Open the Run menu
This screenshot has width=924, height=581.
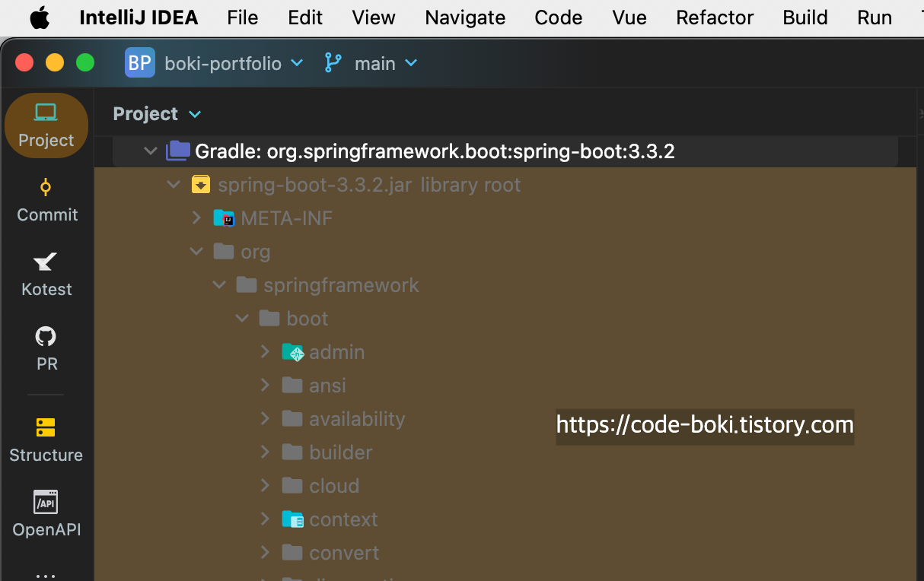coord(875,17)
